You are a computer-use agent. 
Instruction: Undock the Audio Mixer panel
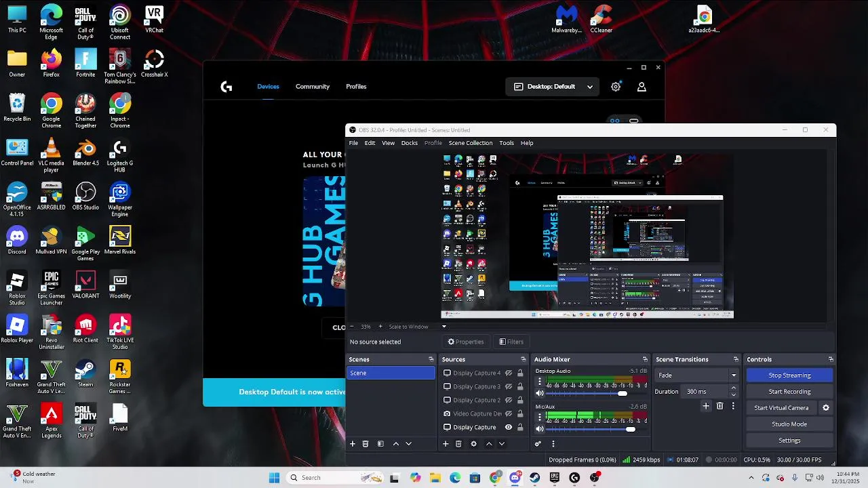click(645, 360)
